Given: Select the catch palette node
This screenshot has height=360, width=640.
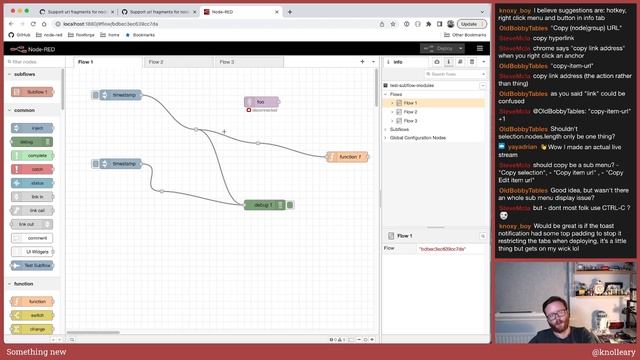Looking at the screenshot, I should 33,169.
